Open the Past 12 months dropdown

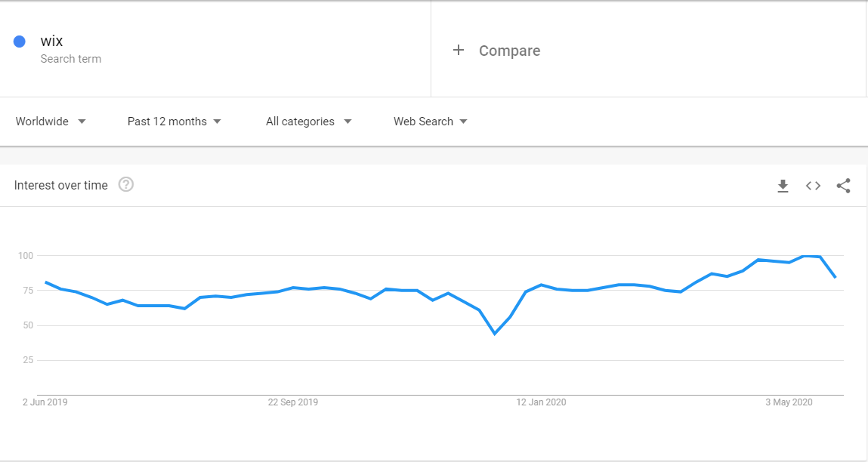(174, 122)
